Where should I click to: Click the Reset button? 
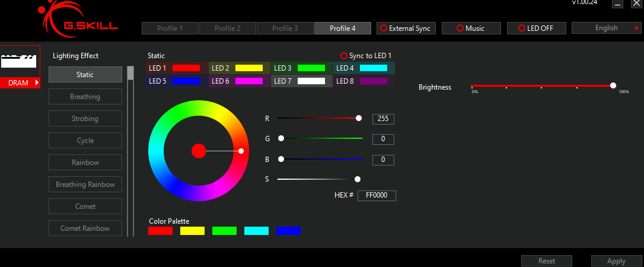pos(547,261)
